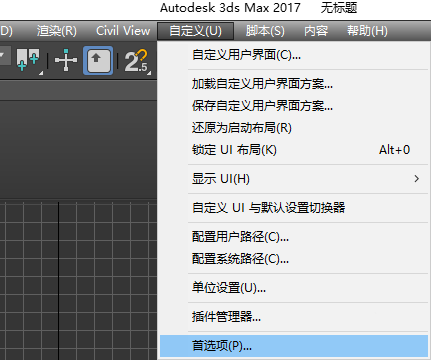431x360 pixels.
Task: Open the Civil View menu
Action: (123, 31)
